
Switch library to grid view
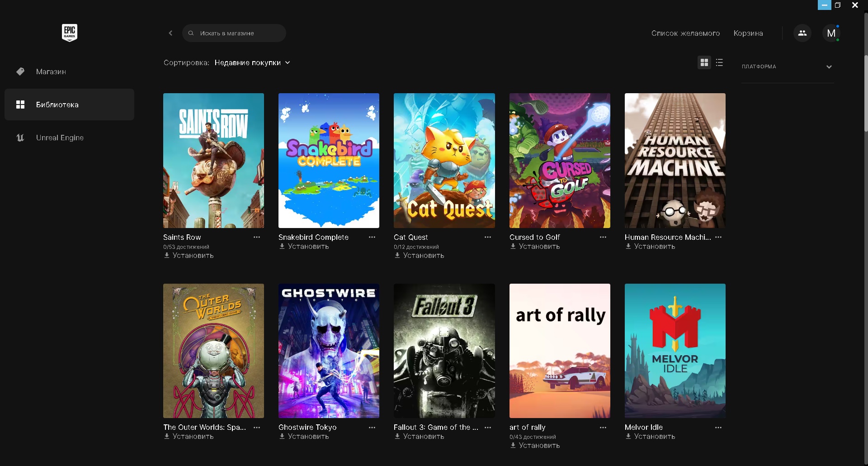[x=704, y=62]
